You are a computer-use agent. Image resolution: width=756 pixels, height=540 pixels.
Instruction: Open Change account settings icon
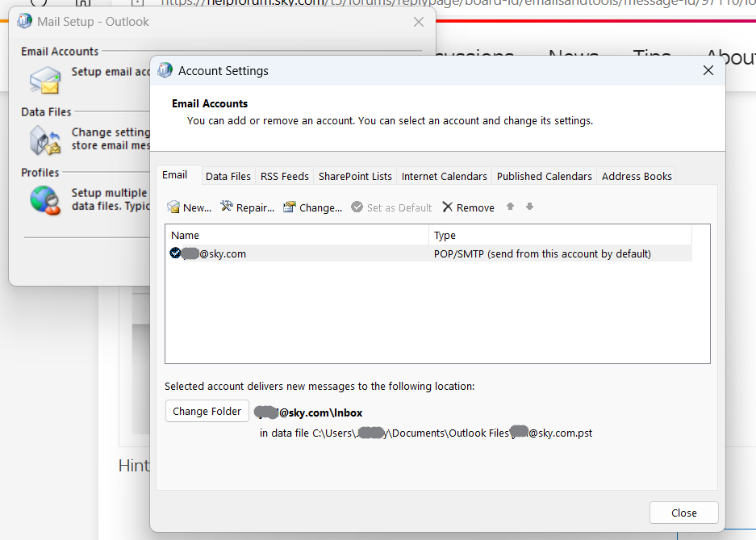[290, 207]
